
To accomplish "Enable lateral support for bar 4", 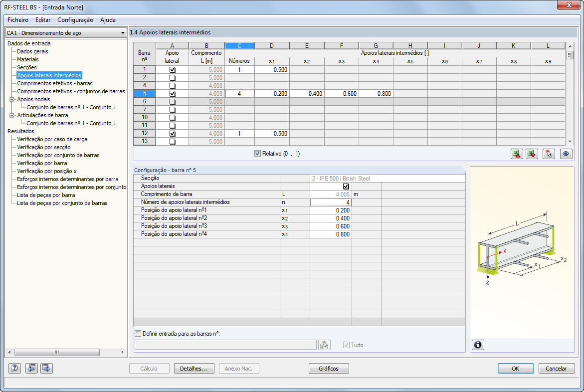I will tap(172, 85).
